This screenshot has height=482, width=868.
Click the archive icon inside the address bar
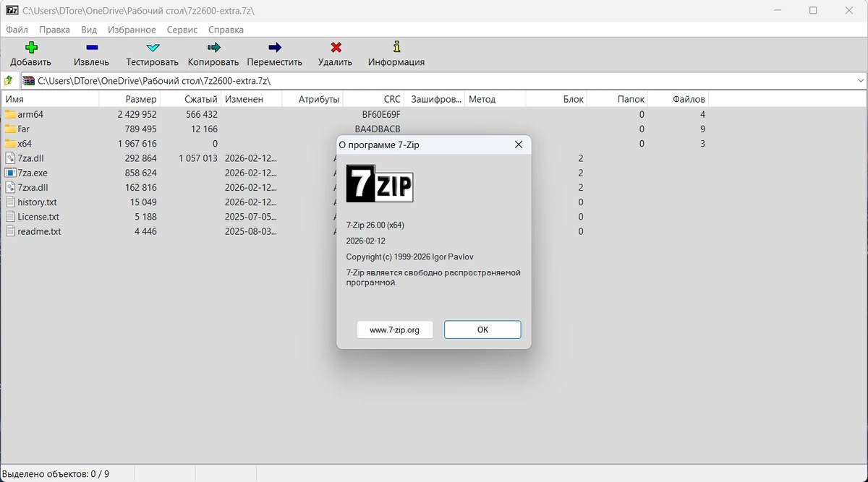click(x=29, y=81)
